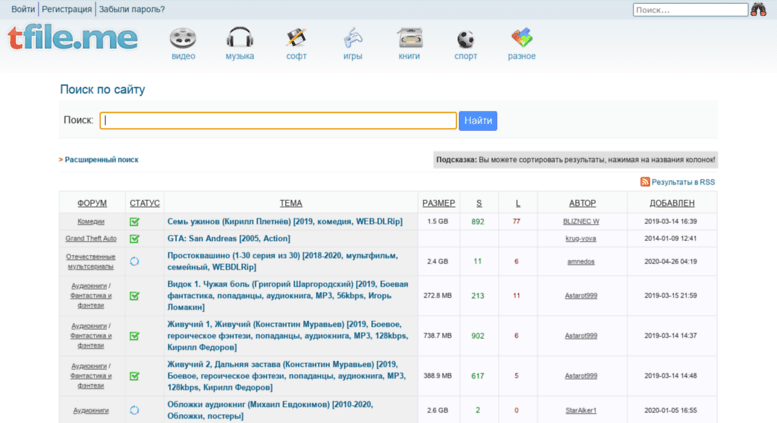Sort results by ДОБАВЛЕН column

tap(672, 203)
